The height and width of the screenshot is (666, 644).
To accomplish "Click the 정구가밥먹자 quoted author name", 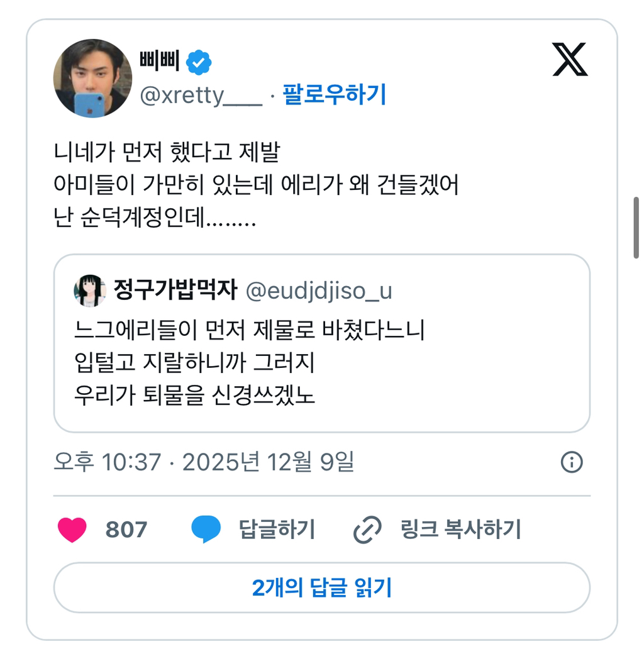I will point(175,290).
